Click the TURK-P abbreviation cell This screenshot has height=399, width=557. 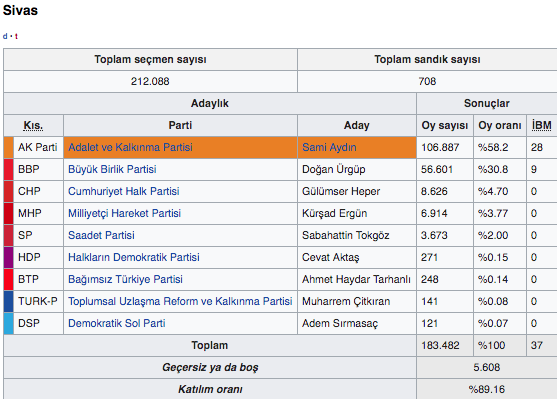coord(38,302)
